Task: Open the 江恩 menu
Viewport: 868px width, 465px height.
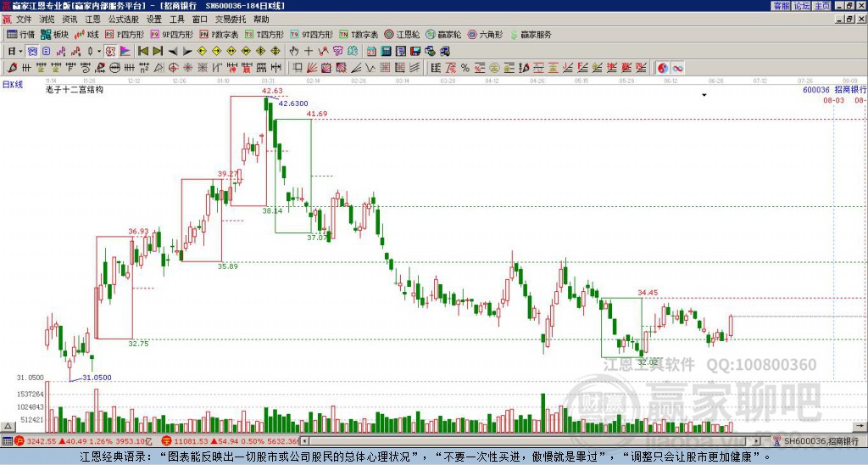Action: (x=92, y=20)
